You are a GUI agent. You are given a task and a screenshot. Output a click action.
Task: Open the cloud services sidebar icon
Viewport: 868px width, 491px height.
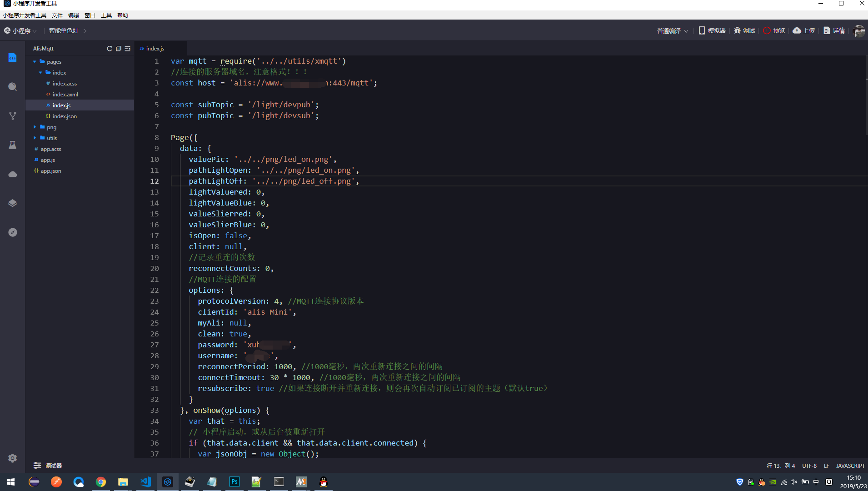pos(12,174)
